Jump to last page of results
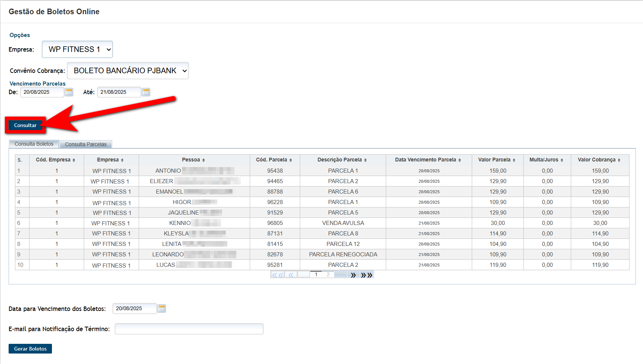The height and width of the screenshot is (364, 643). pos(367,275)
